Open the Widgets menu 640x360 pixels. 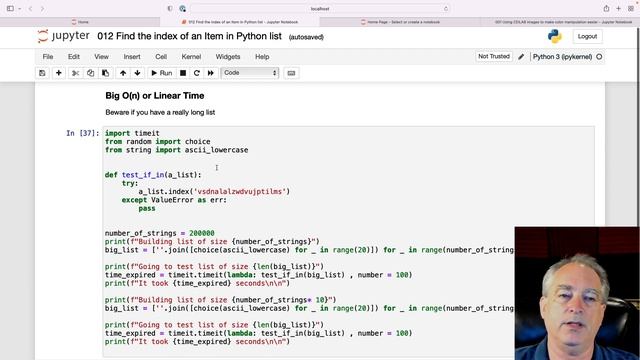[228, 57]
